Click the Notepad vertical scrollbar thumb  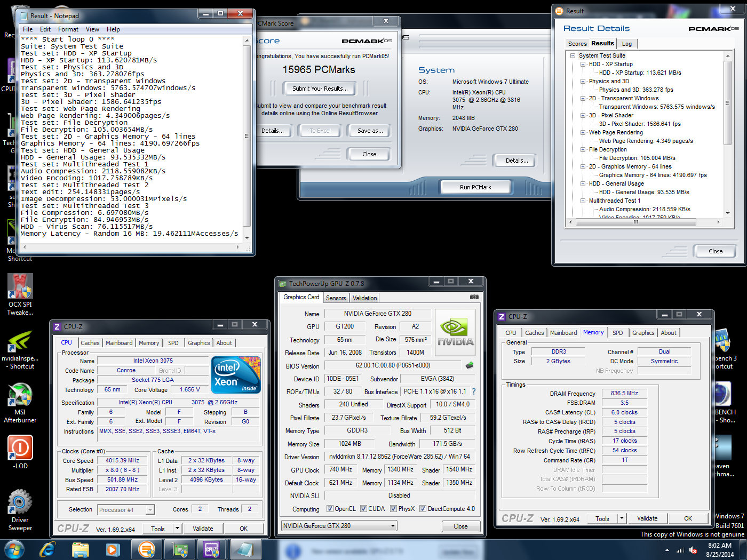tap(247, 135)
